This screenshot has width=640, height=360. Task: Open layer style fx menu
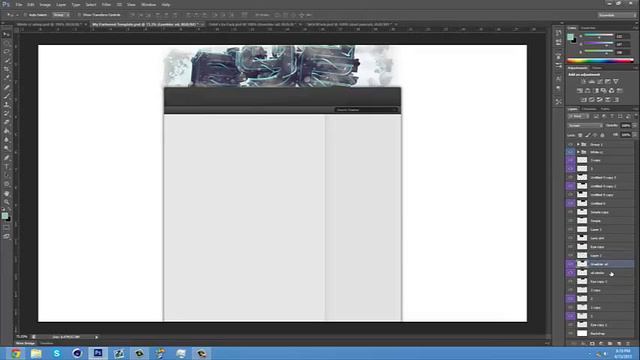click(583, 344)
